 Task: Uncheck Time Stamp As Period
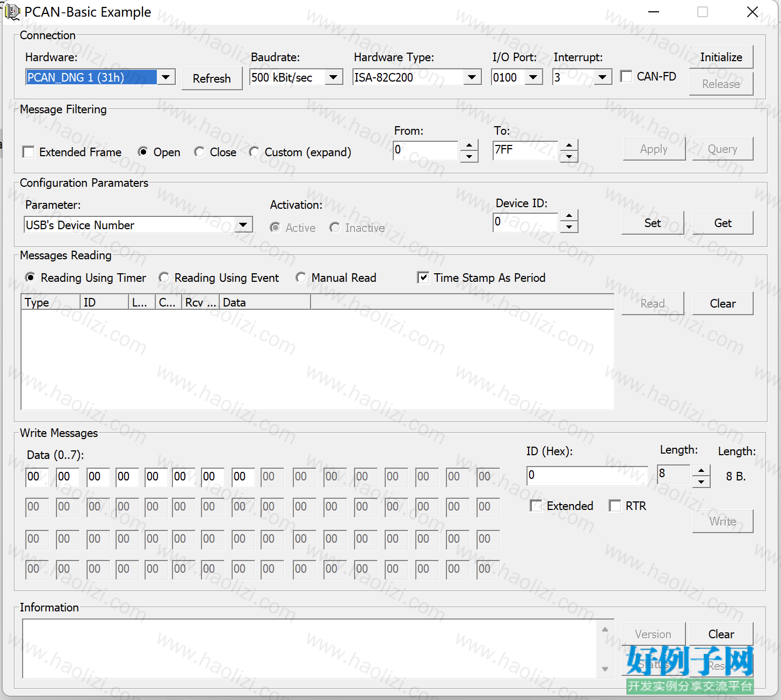click(423, 278)
